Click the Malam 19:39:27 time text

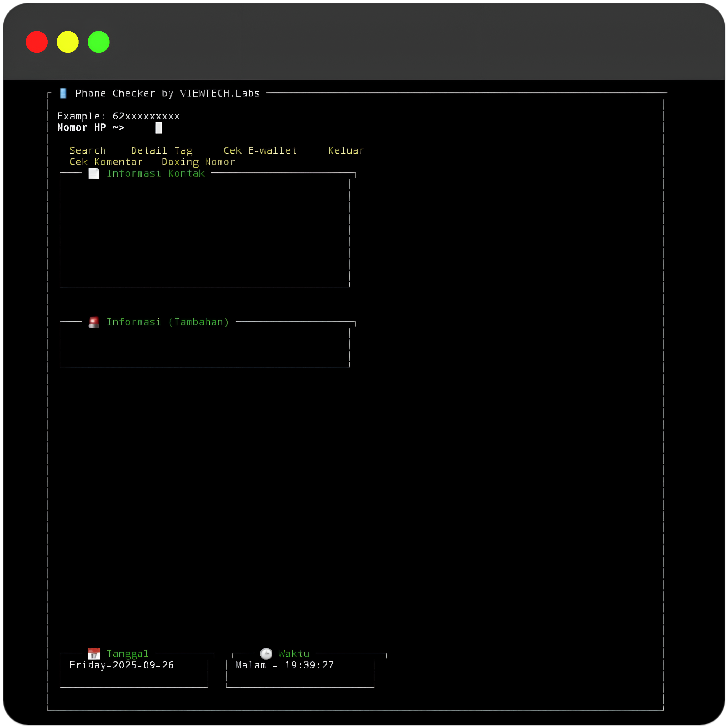coord(285,665)
